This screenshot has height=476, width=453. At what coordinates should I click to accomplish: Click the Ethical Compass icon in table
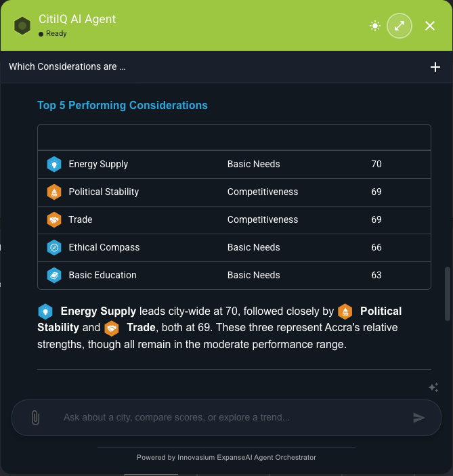point(54,247)
